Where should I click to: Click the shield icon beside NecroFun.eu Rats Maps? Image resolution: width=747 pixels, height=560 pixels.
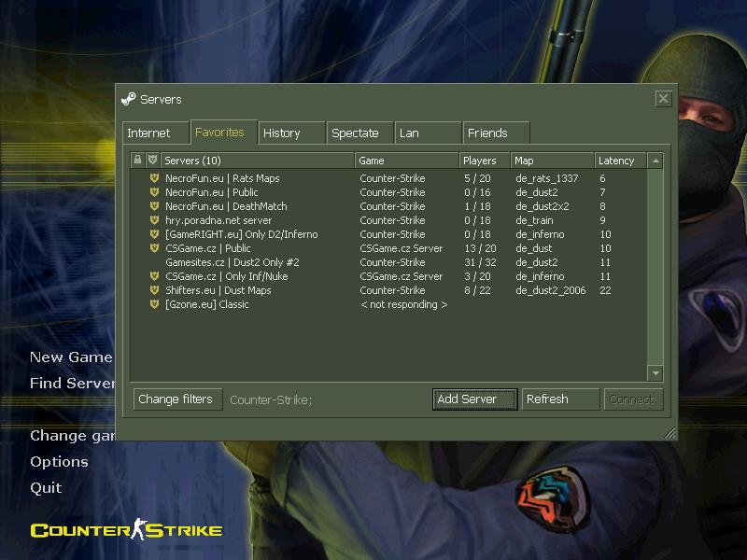(154, 178)
